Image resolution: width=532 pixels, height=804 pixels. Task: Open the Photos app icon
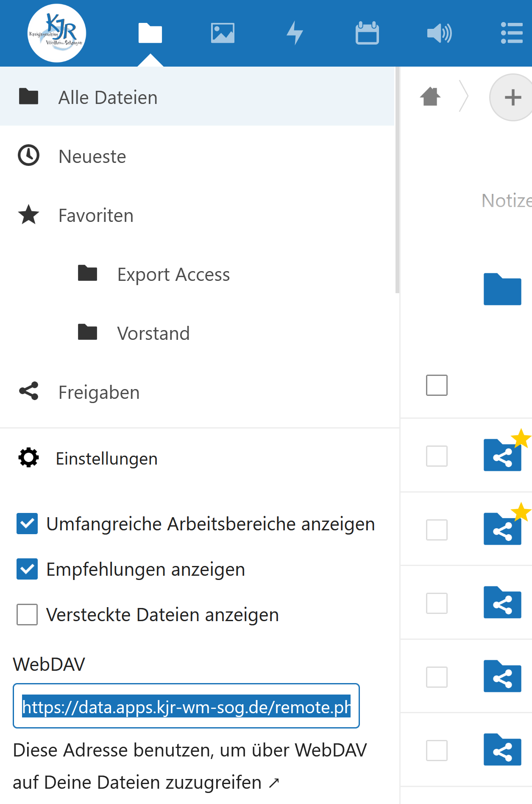tap(223, 33)
